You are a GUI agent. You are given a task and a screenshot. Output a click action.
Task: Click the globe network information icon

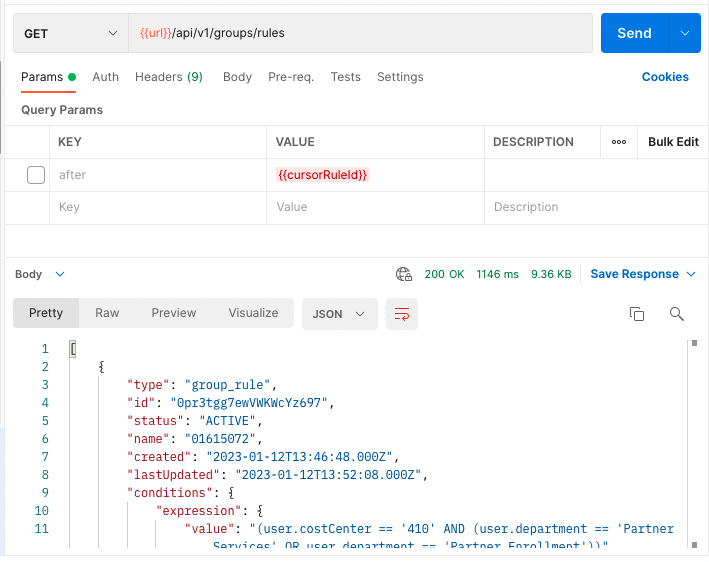point(404,274)
